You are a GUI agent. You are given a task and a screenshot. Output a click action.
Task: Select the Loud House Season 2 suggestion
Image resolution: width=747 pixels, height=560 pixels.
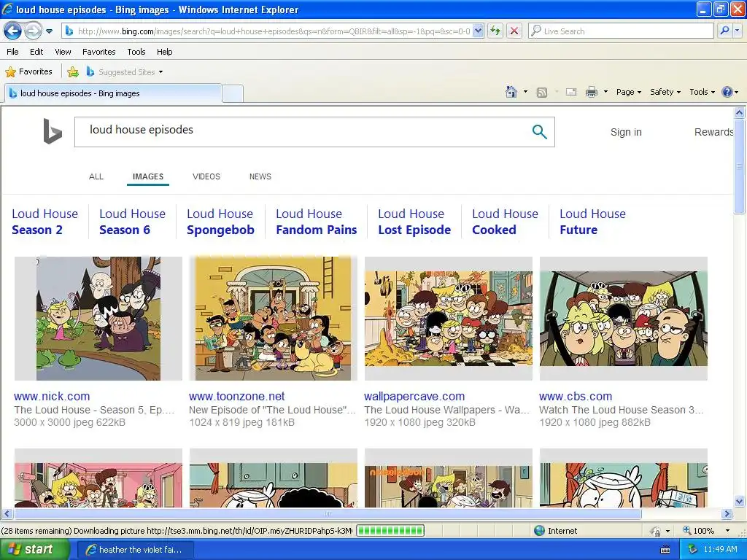click(44, 222)
